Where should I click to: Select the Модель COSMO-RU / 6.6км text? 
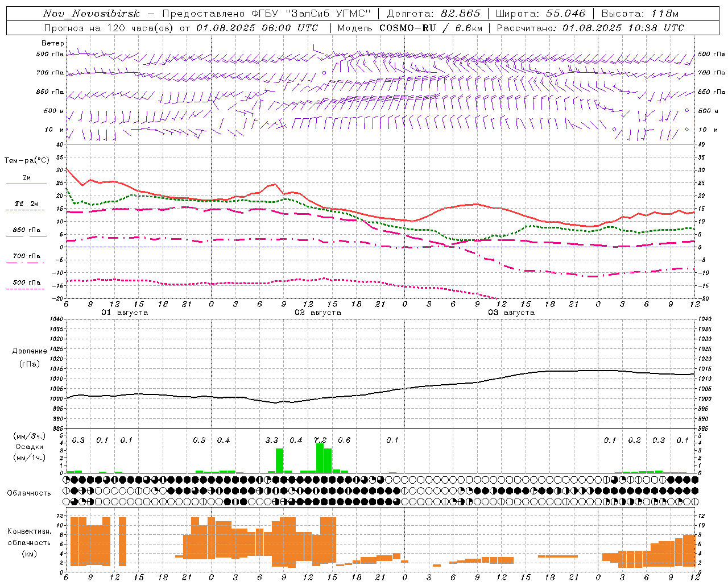pyautogui.click(x=410, y=28)
